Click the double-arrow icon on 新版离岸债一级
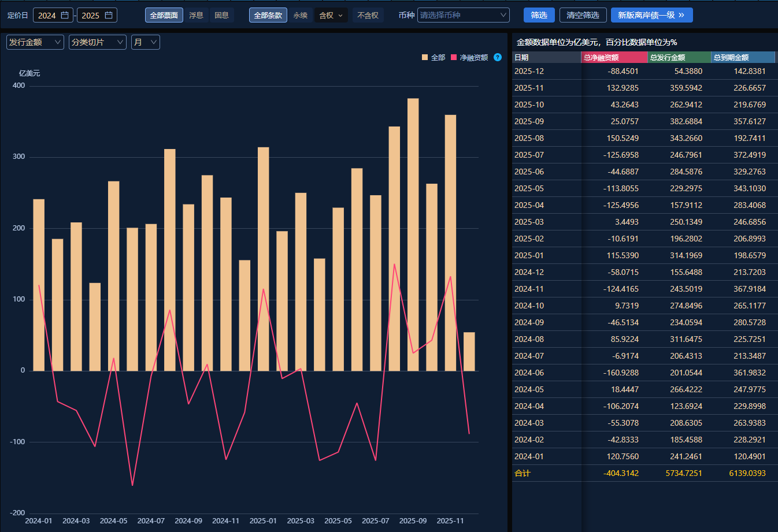This screenshot has height=532, width=778. pos(681,15)
